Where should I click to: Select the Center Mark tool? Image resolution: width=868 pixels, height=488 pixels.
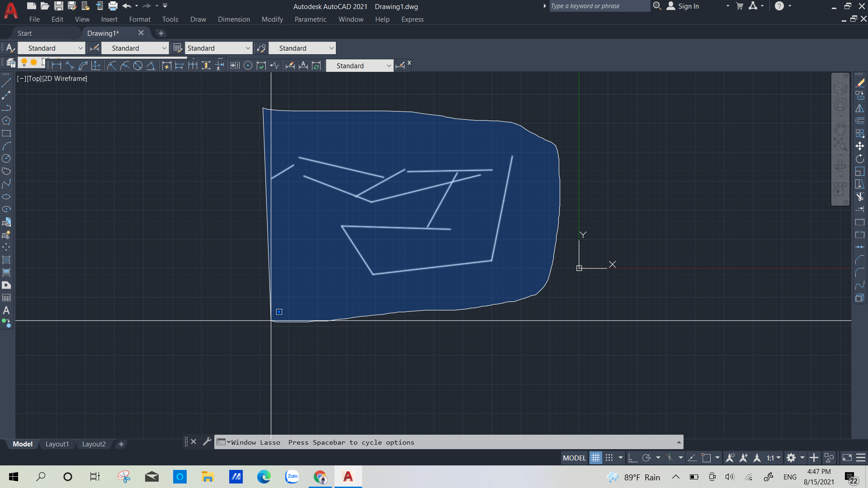click(x=248, y=66)
